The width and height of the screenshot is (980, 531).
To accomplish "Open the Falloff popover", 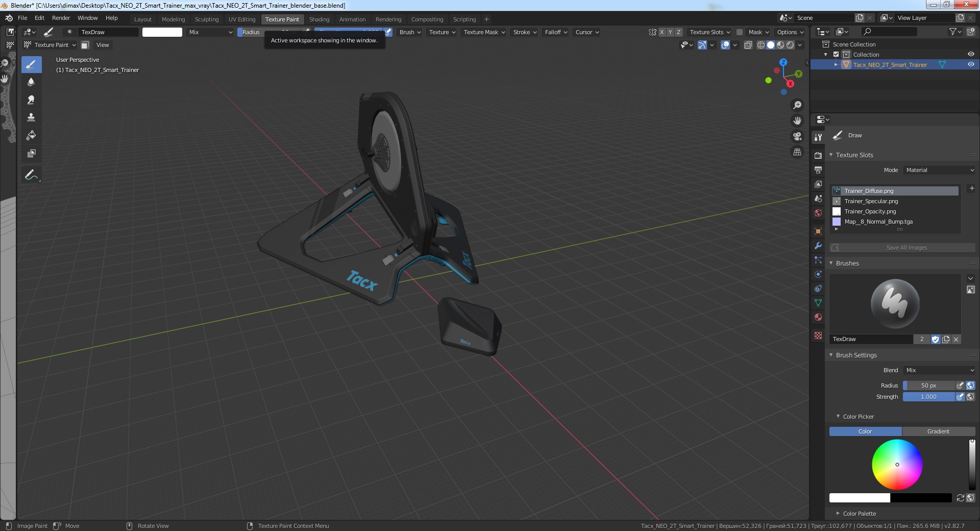I will [x=556, y=32].
